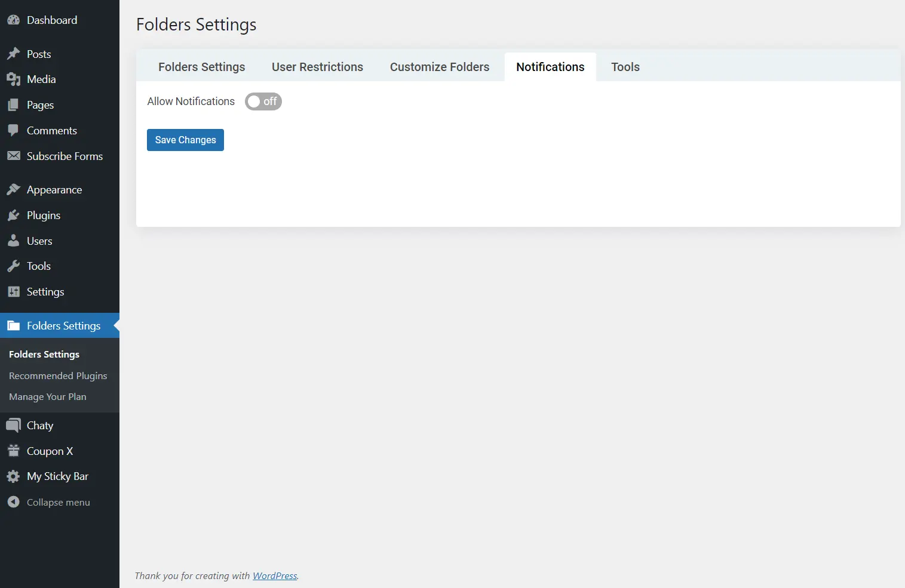Click the Comments speech bubble icon
This screenshot has width=905, height=588.
13,131
